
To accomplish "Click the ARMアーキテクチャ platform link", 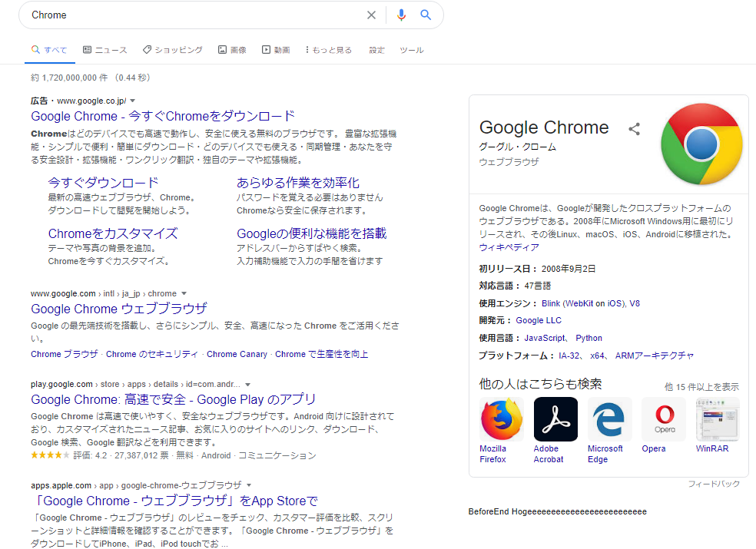I will click(655, 356).
